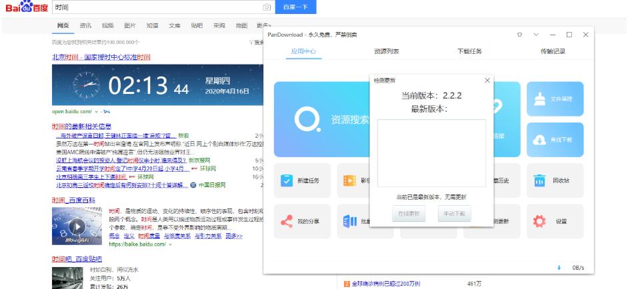The image size is (644, 289).
Task: Click the 新建任务 checkmark icon
Action: click(x=287, y=180)
